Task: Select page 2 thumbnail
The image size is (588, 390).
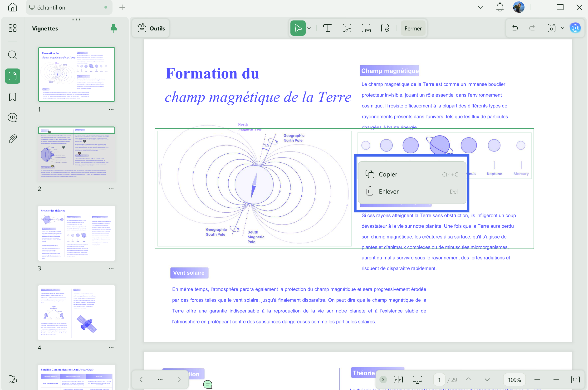Action: click(77, 154)
